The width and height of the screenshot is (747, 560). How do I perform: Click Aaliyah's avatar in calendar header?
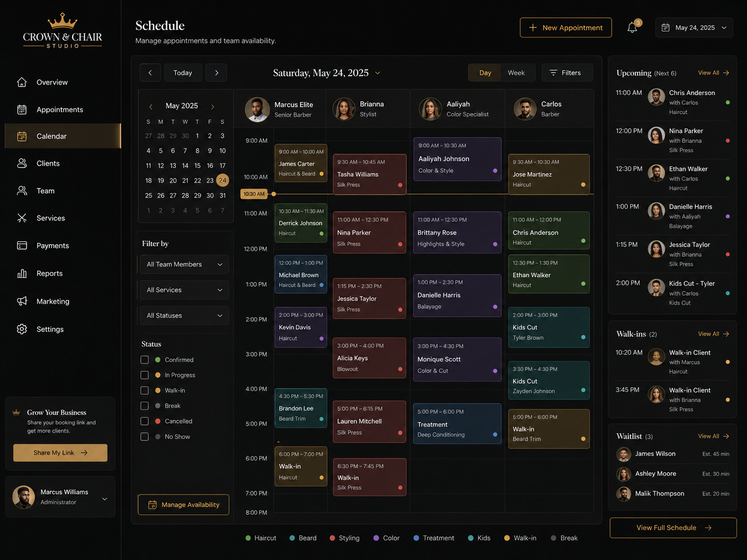tap(430, 109)
